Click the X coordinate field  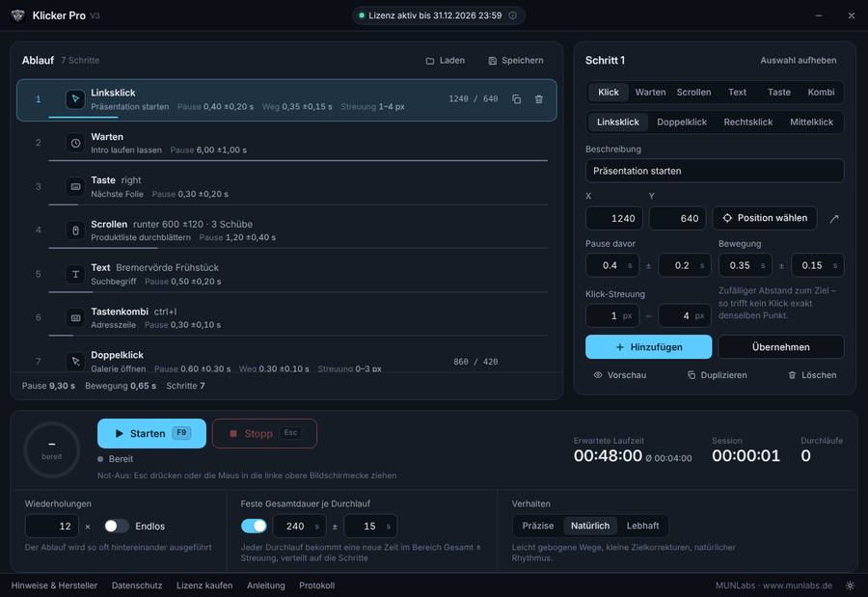pos(614,218)
